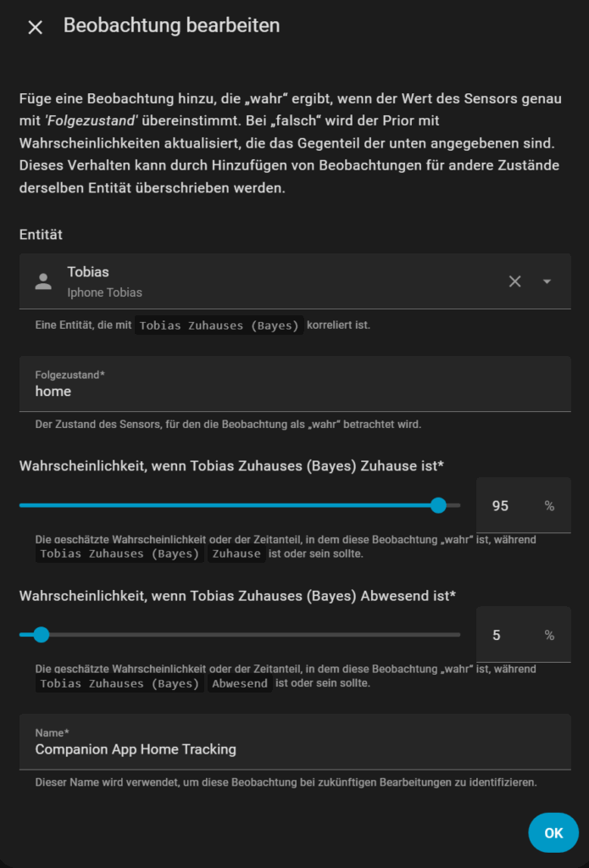Click the dialog title Beobachtung bearbeiten

pos(171,25)
